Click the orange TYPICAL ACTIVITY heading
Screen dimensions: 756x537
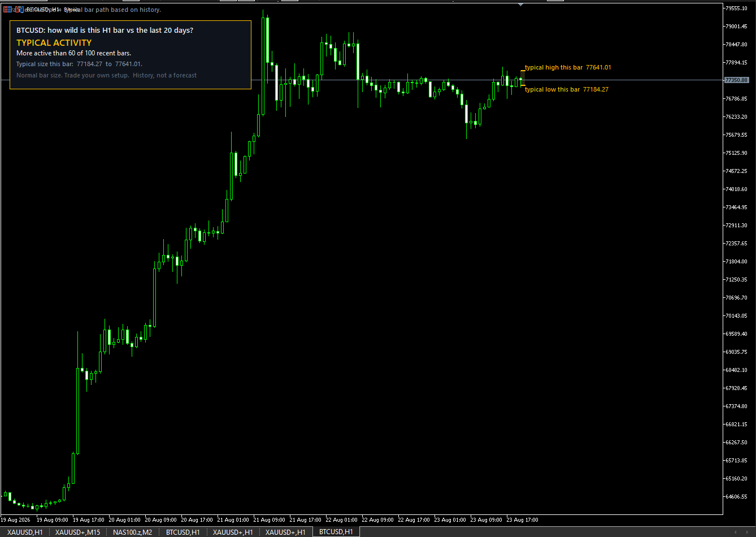coord(54,43)
